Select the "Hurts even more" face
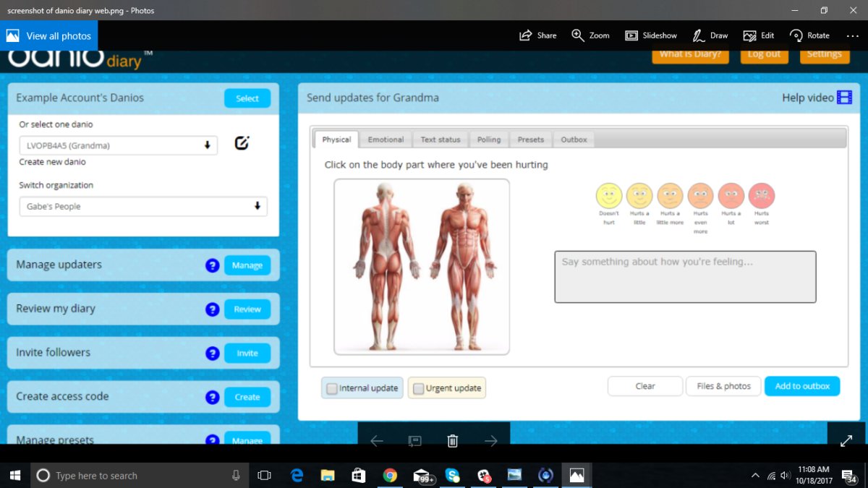 point(700,195)
